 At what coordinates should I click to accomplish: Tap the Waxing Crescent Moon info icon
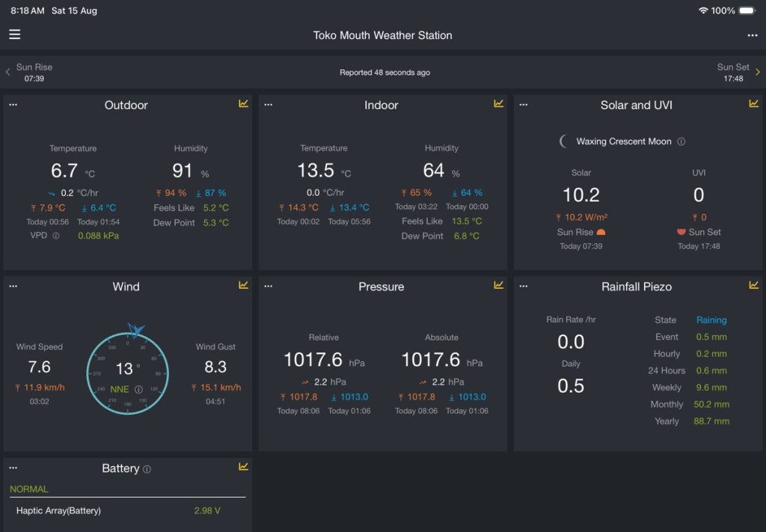point(681,141)
